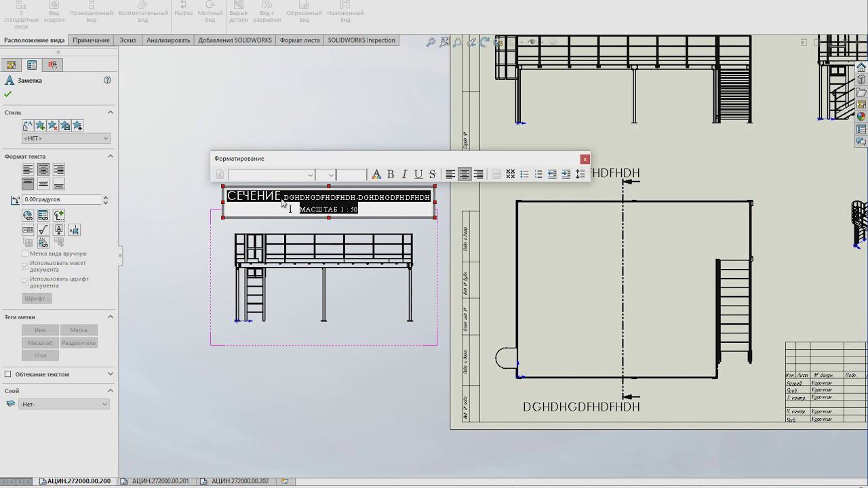
Task: Click the delete style icon with red X
Action: click(53, 125)
